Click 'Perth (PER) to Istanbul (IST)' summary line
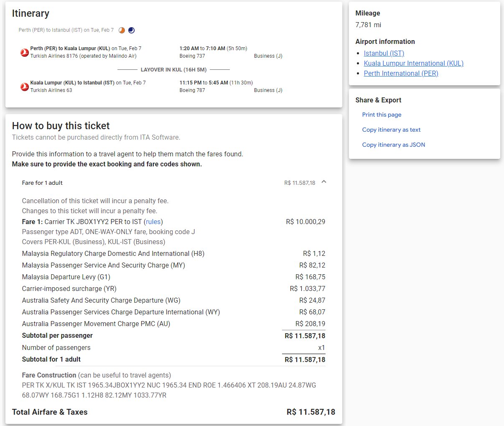The image size is (504, 426). coord(66,30)
